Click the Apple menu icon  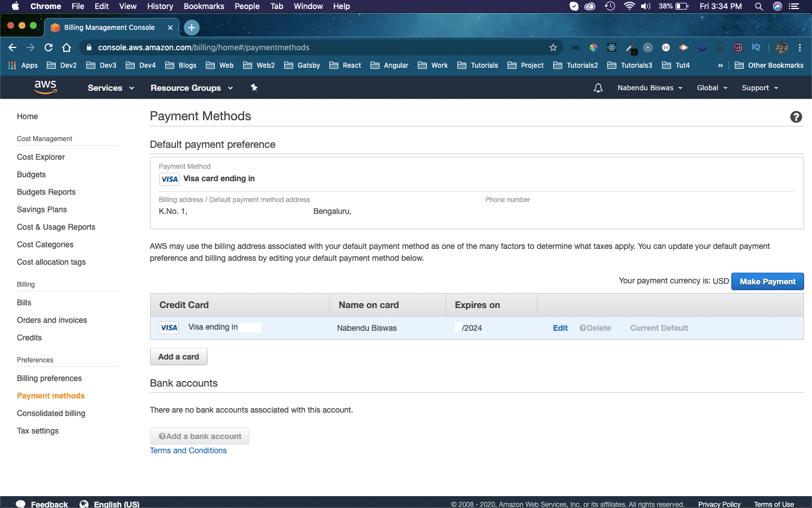coord(15,6)
